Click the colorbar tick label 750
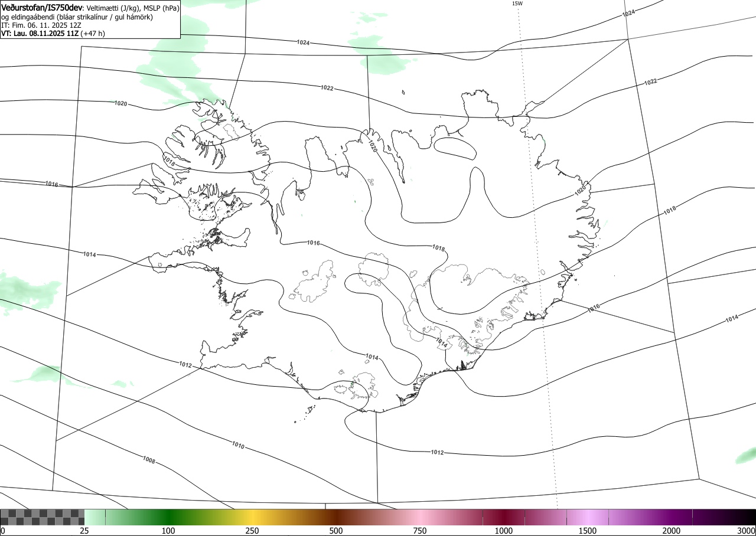 coord(420,531)
